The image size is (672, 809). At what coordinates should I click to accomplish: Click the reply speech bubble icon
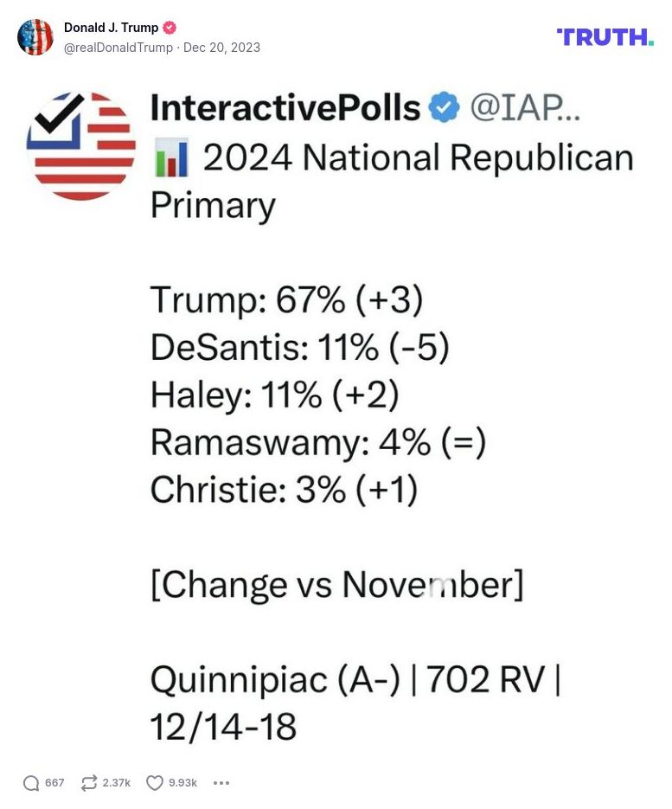[x=31, y=783]
